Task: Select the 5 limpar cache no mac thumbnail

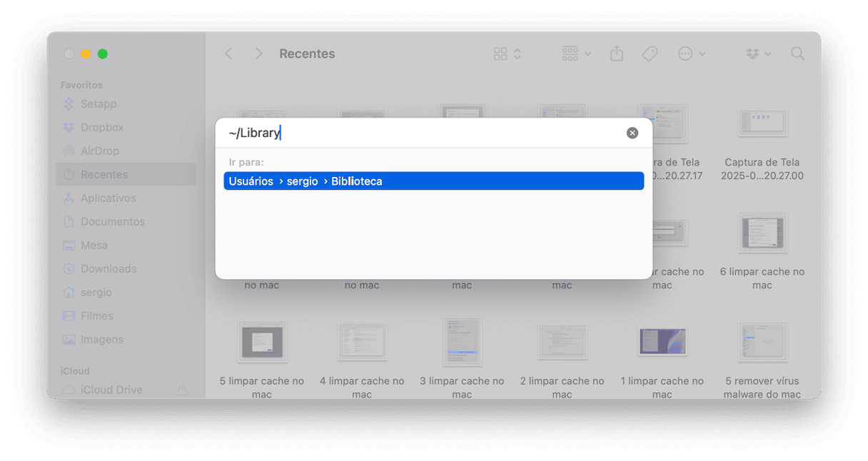Action: tap(262, 342)
